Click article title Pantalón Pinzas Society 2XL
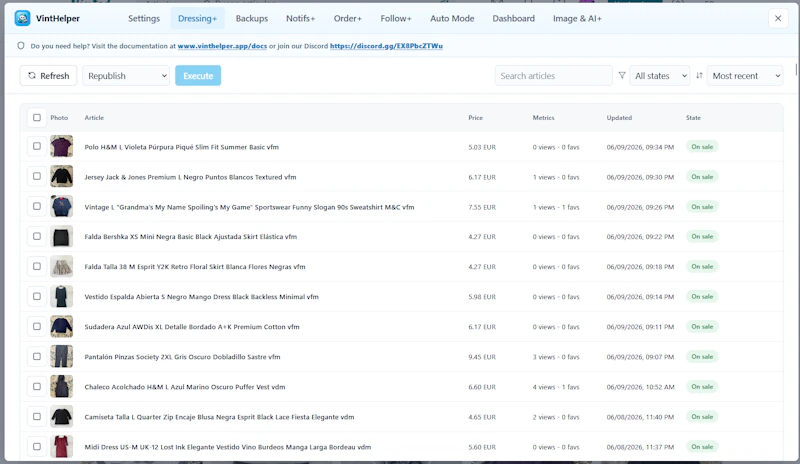800x464 pixels. point(182,357)
